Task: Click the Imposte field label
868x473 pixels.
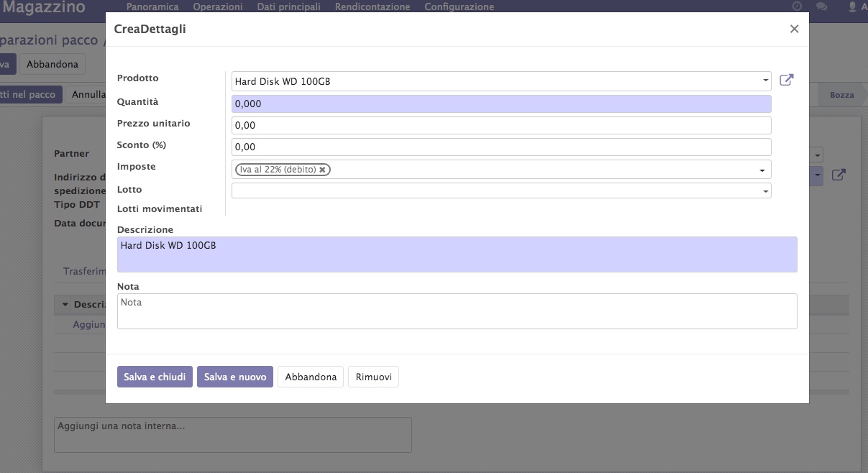Action: [x=137, y=166]
